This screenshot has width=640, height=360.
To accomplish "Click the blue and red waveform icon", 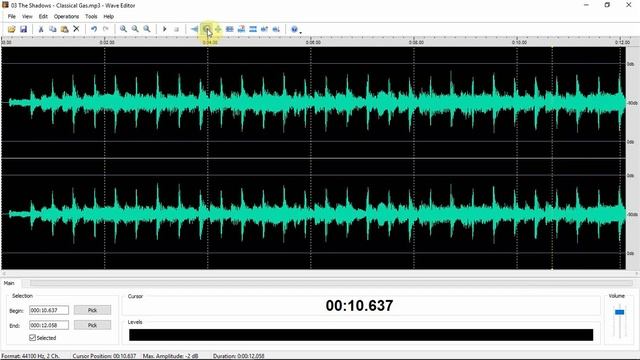I will (x=241, y=29).
